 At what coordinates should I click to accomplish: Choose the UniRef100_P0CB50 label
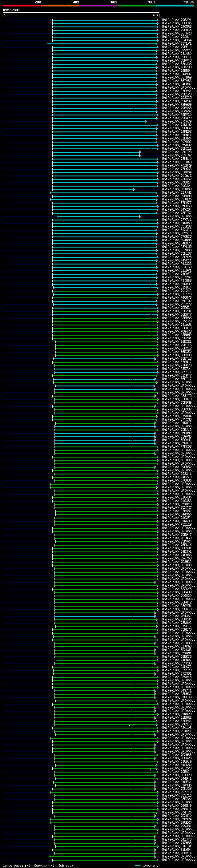tap(176, 467)
